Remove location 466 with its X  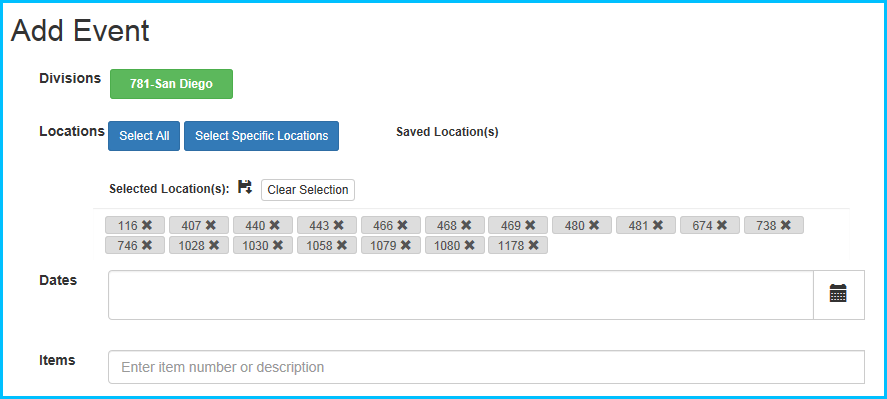[x=403, y=225]
